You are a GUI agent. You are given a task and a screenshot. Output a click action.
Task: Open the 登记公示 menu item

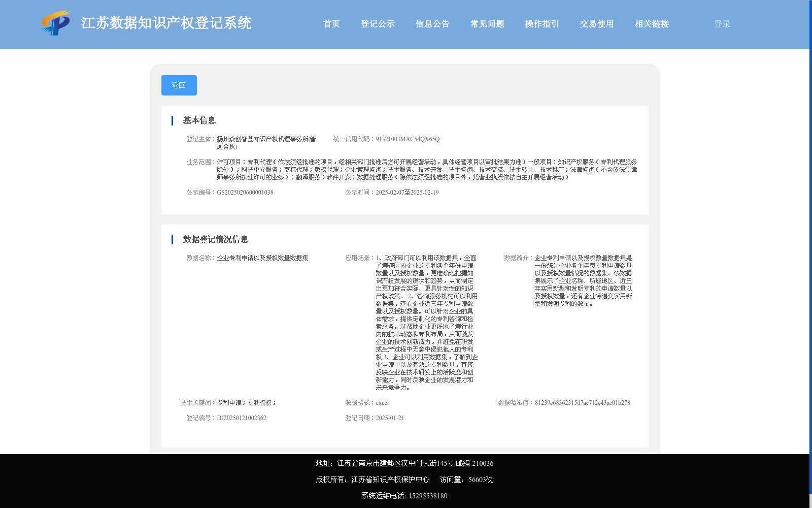pyautogui.click(x=378, y=24)
